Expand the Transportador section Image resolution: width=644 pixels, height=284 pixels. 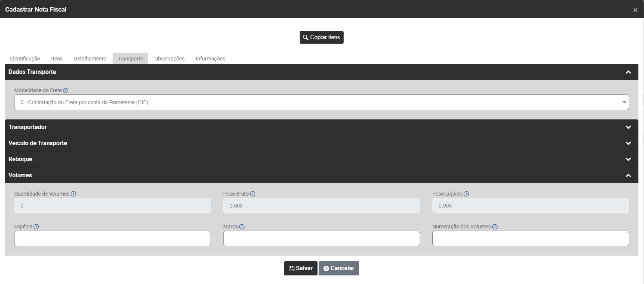tap(628, 127)
